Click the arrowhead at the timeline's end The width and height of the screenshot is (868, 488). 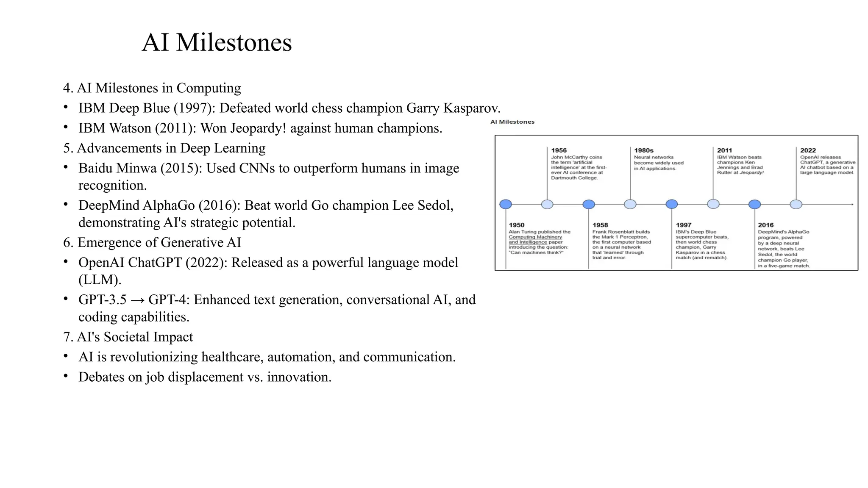[851, 204]
